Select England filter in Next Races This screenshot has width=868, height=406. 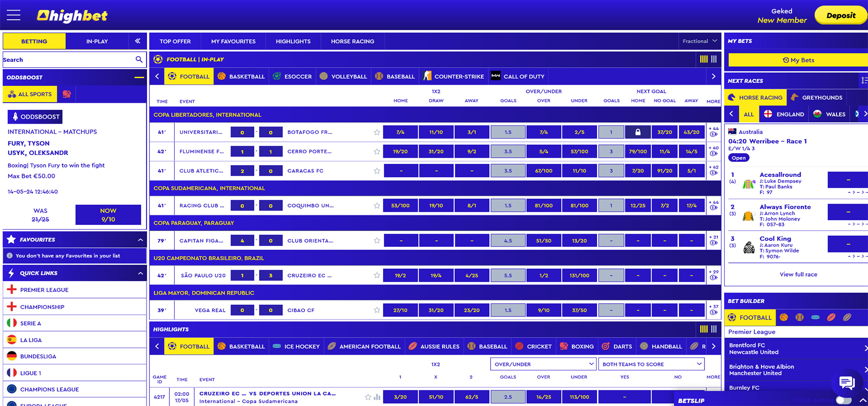(783, 114)
